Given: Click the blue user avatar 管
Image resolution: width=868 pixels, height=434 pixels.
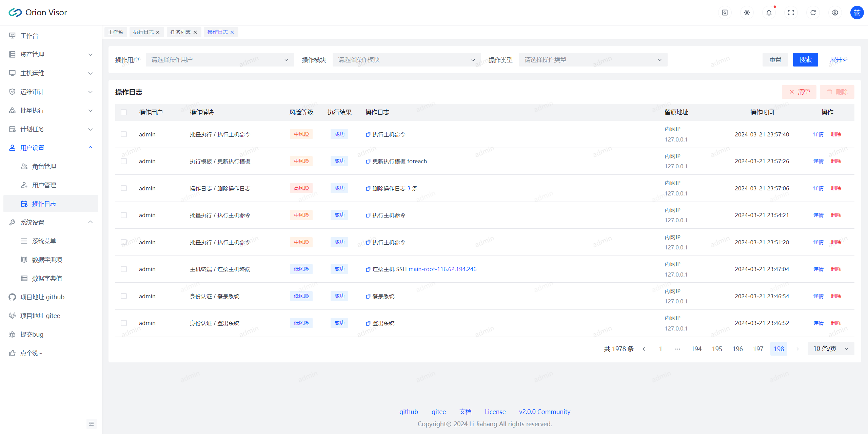Looking at the screenshot, I should [x=856, y=13].
